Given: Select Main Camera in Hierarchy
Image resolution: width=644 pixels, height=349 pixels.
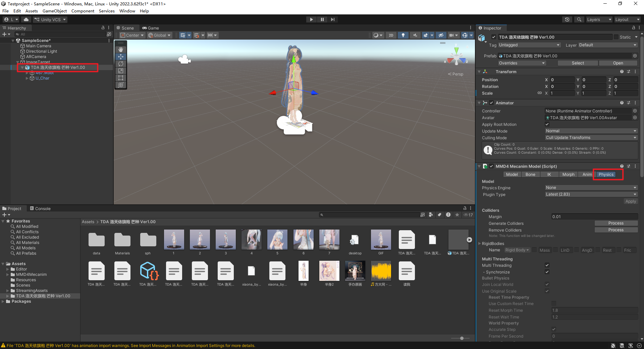Looking at the screenshot, I should [x=38, y=46].
